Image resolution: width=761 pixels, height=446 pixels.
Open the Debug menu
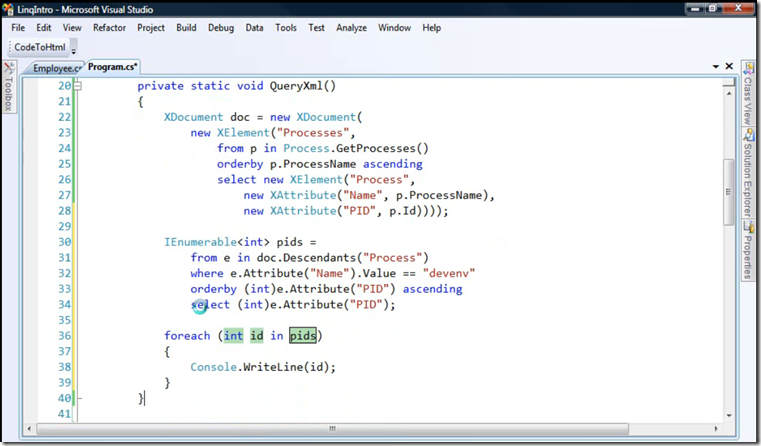tap(221, 28)
